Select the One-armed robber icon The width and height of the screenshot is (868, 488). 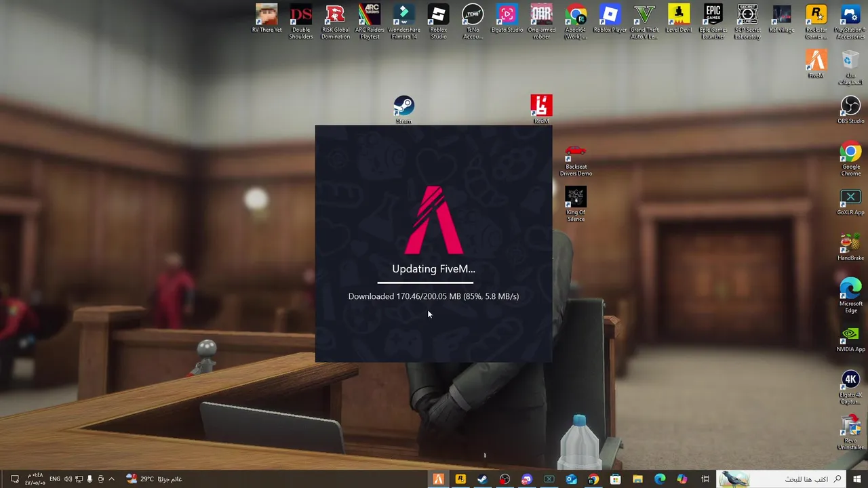541,22
